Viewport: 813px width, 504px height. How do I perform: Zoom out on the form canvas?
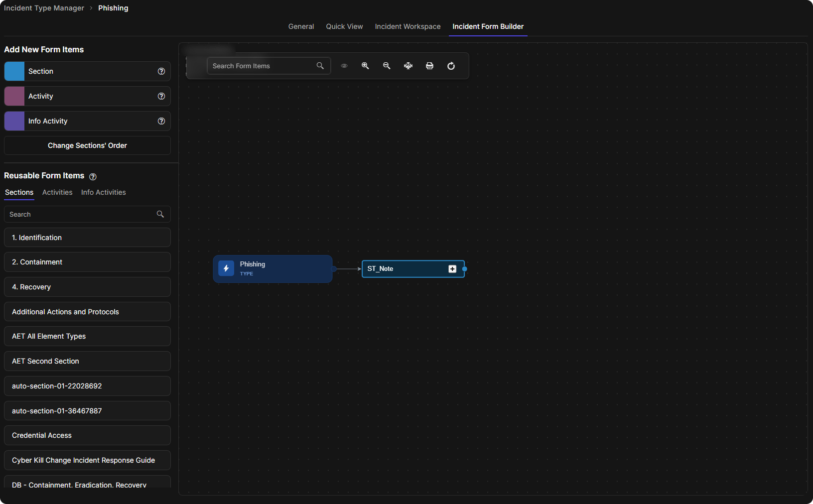[x=387, y=66]
